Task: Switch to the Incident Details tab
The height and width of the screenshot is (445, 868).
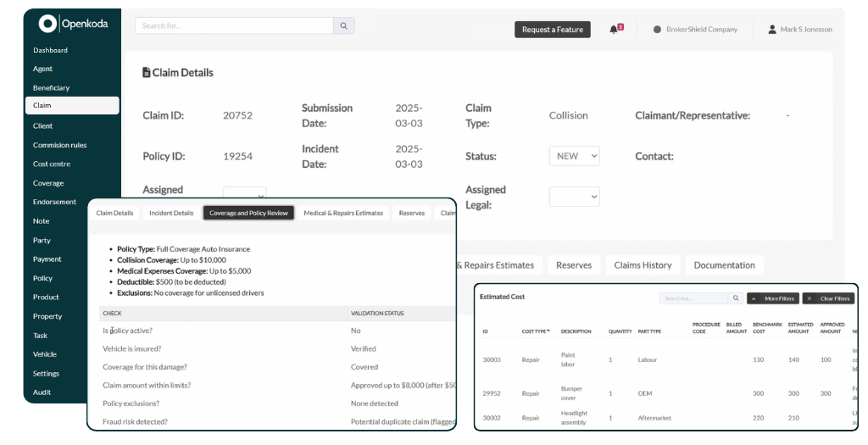Action: point(171,213)
